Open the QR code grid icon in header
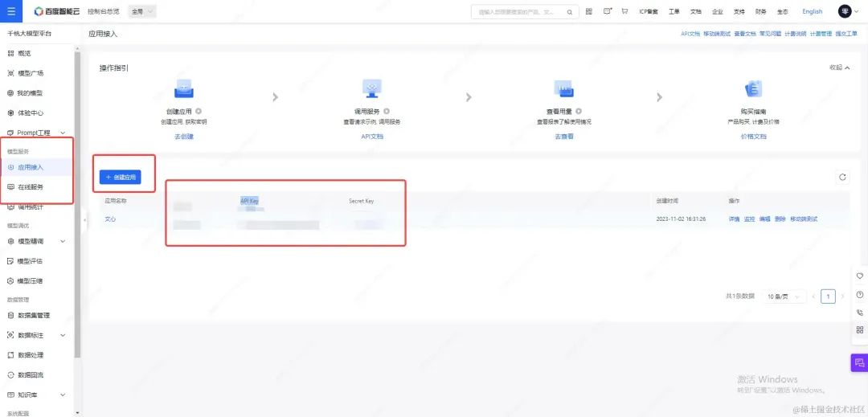This screenshot has height=417, width=868. point(589,11)
